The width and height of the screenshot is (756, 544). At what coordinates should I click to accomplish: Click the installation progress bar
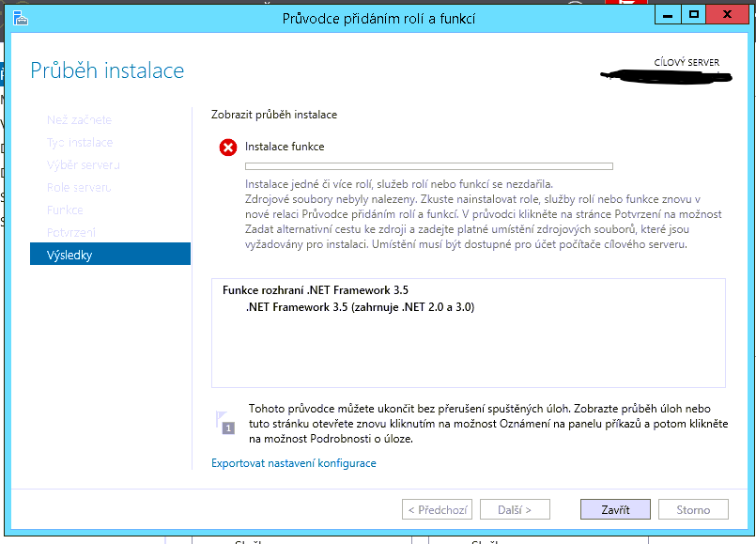coord(429,166)
